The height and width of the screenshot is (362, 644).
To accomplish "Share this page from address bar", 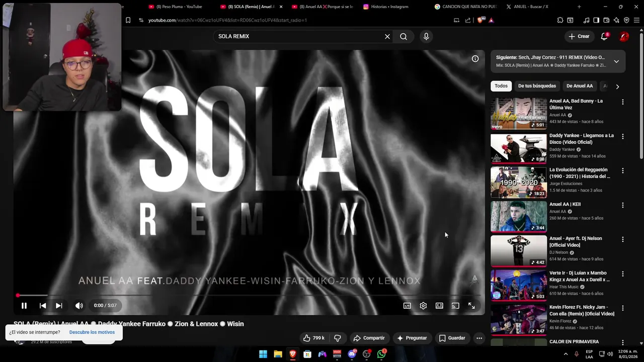I will tap(468, 20).
